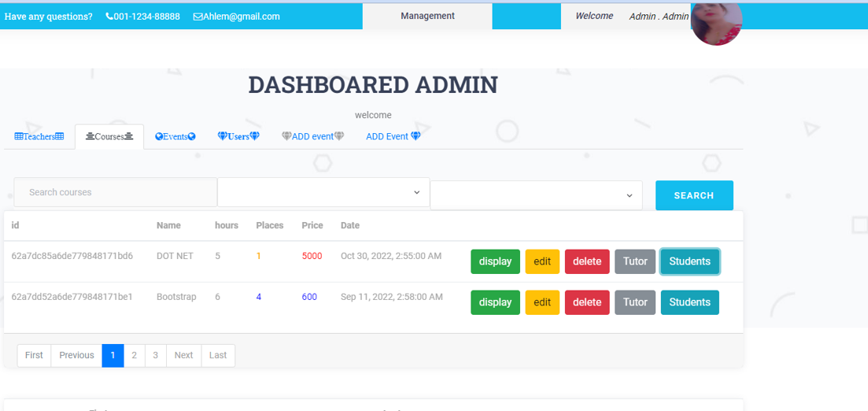
Task: Jump to the Last page
Action: (x=218, y=355)
